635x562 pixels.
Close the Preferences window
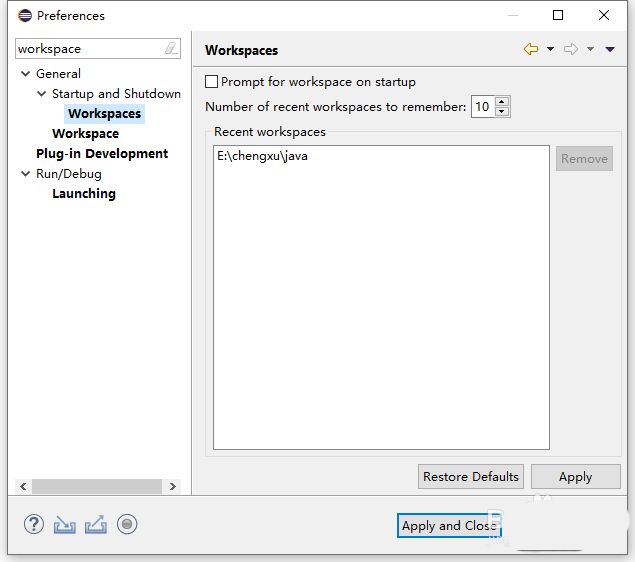pyautogui.click(x=604, y=15)
